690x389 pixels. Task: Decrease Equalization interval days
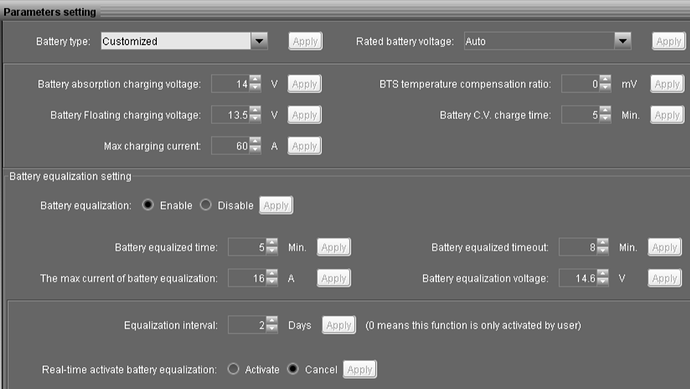[272, 329]
